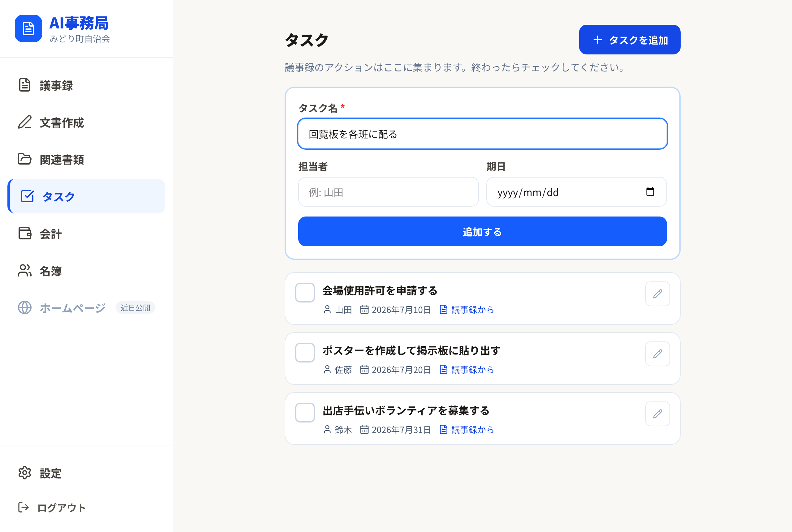Screen dimensions: 792x532
Task: Click the ホームページ sidebar item
Action: pos(86,307)
